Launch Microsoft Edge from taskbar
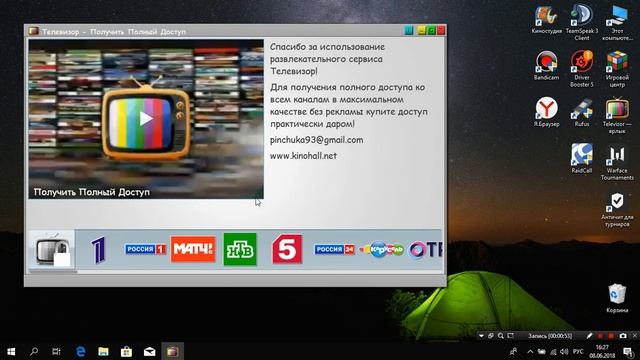The width and height of the screenshot is (640, 360). tap(80, 351)
